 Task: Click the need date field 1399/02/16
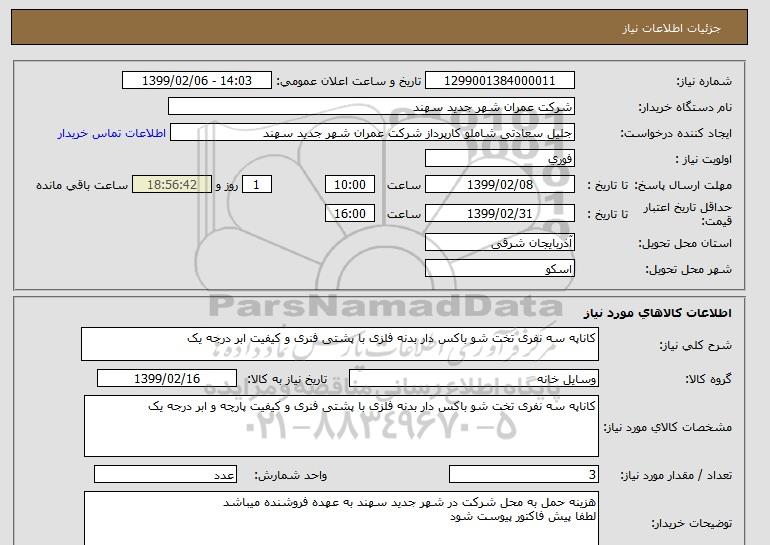click(167, 379)
